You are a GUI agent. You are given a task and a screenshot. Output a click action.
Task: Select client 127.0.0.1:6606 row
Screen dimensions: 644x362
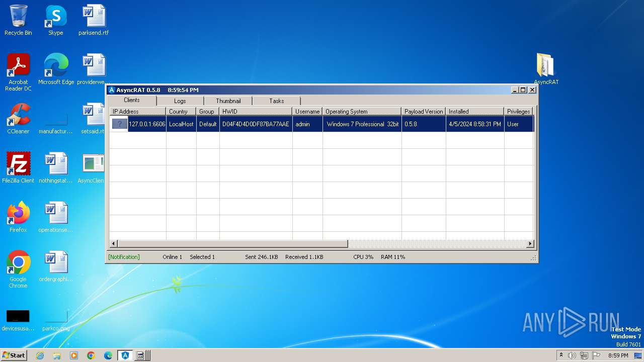click(x=321, y=124)
